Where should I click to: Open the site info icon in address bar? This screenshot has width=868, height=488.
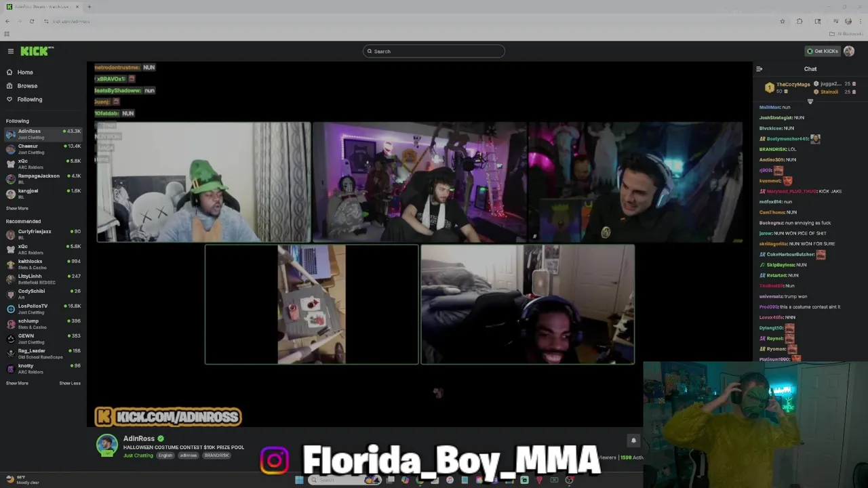(x=46, y=21)
